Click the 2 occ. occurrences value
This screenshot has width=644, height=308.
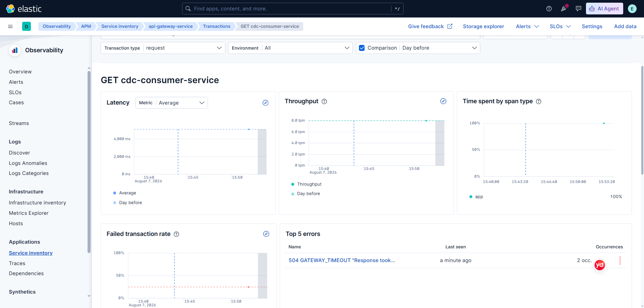(584, 260)
